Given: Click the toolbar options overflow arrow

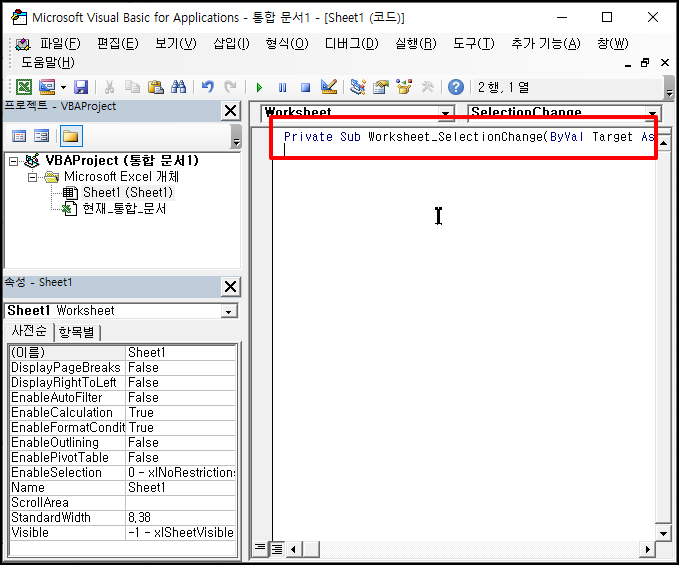Looking at the screenshot, I should [669, 88].
